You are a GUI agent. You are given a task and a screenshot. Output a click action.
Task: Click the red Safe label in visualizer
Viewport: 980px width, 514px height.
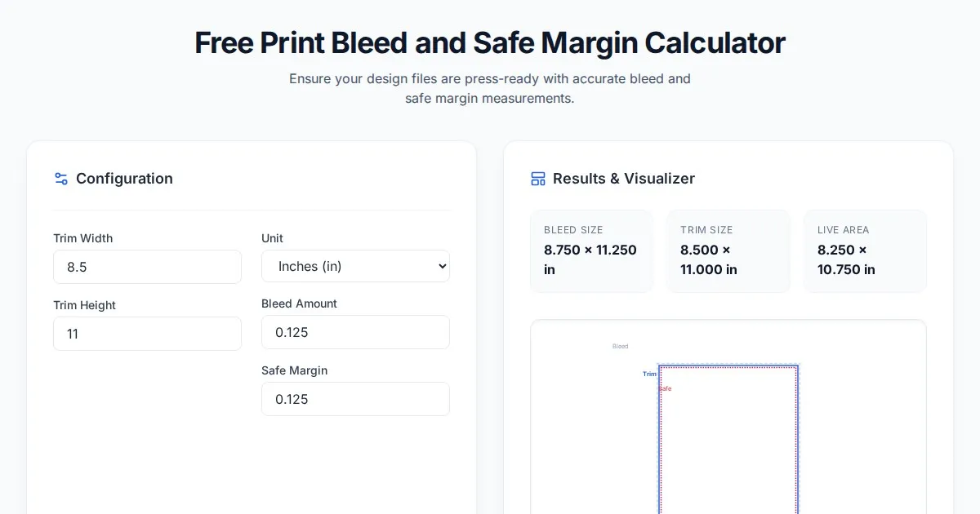pos(666,388)
